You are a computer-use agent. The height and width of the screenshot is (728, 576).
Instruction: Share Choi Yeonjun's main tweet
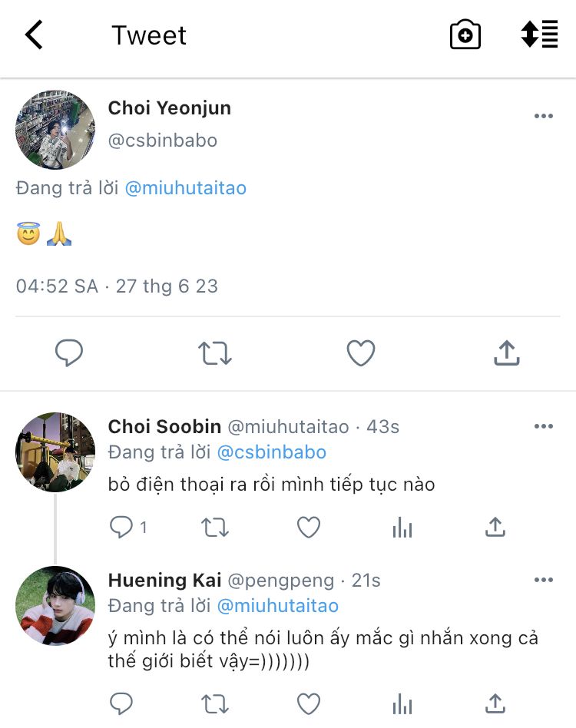[x=506, y=353]
